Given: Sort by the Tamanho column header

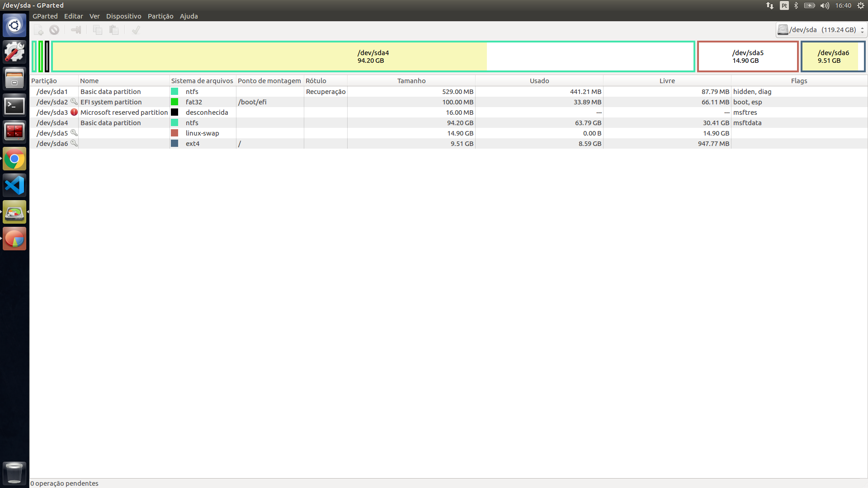Looking at the screenshot, I should click(411, 81).
